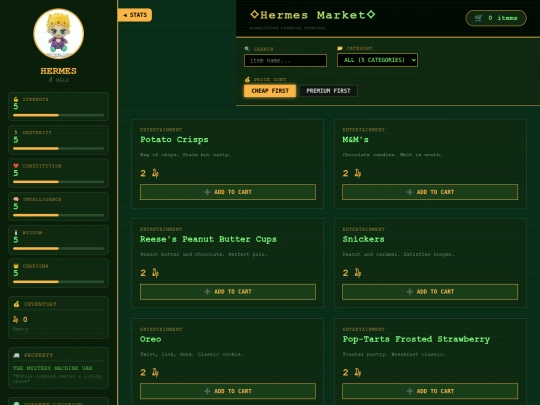Add M&M's to cart
The height and width of the screenshot is (405, 540).
(430, 192)
